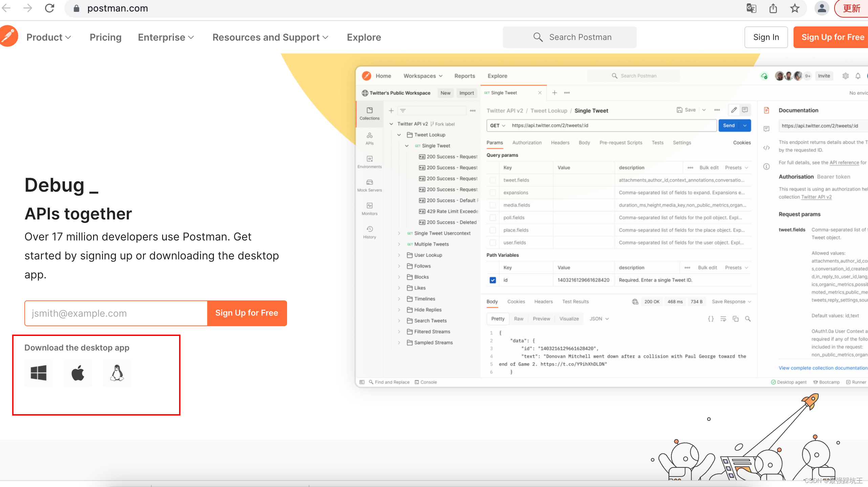Open Environments in the app sidebar
This screenshot has width=868, height=487.
point(370,162)
